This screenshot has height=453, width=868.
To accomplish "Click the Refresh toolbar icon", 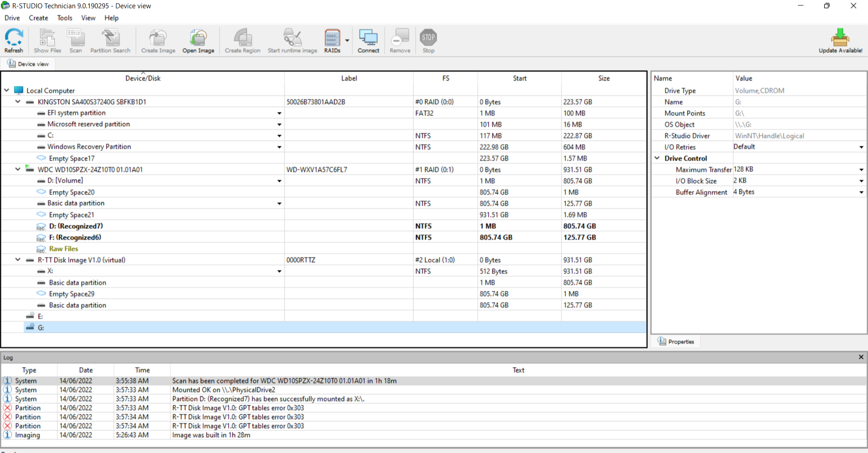I will click(14, 41).
